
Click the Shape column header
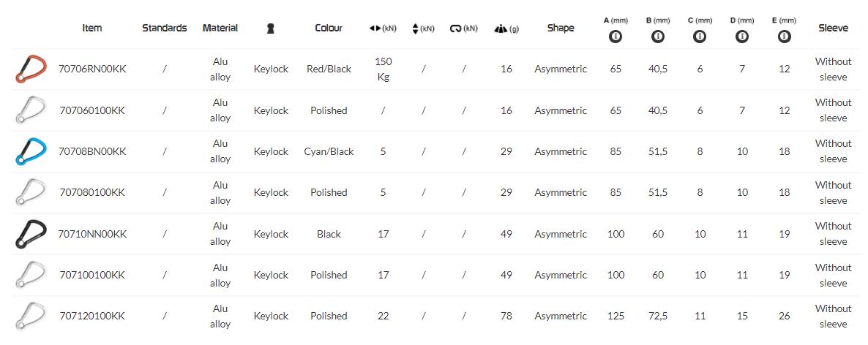(x=561, y=28)
